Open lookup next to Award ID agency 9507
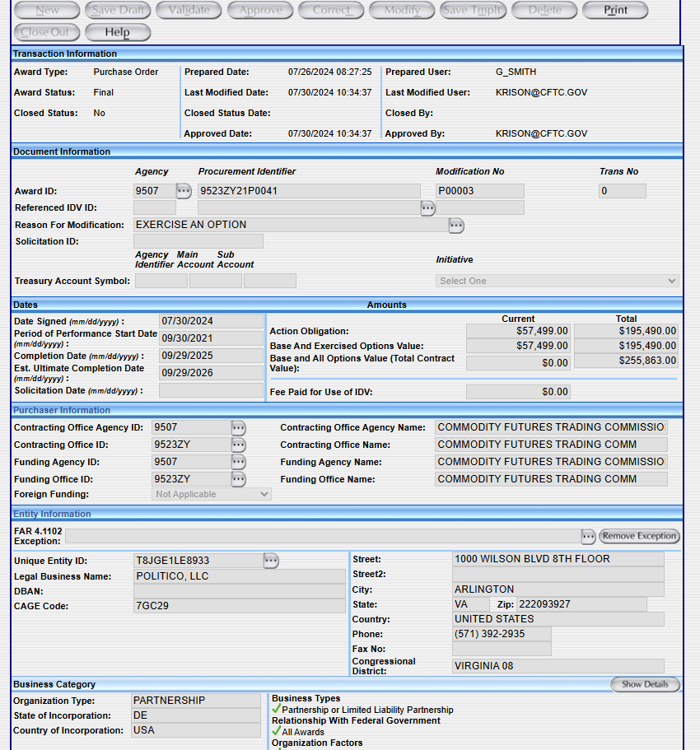The image size is (700, 750). [184, 191]
